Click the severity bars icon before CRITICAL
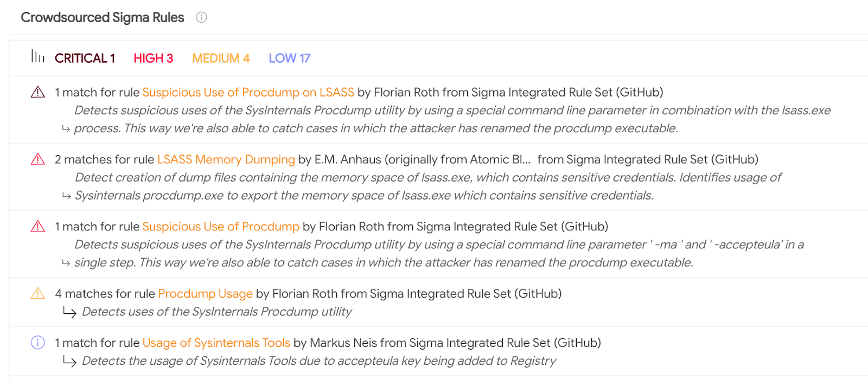 38,56
